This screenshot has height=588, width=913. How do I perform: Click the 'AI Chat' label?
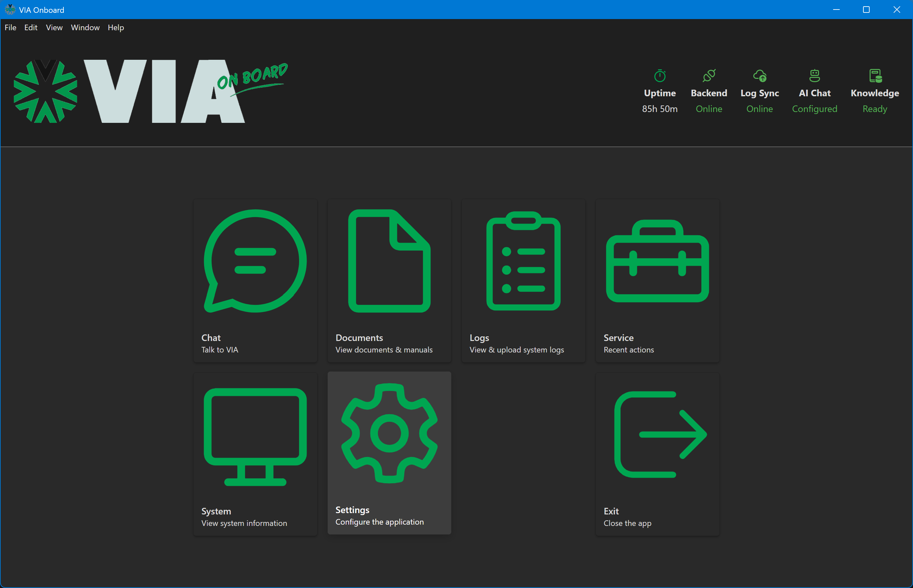coord(814,93)
